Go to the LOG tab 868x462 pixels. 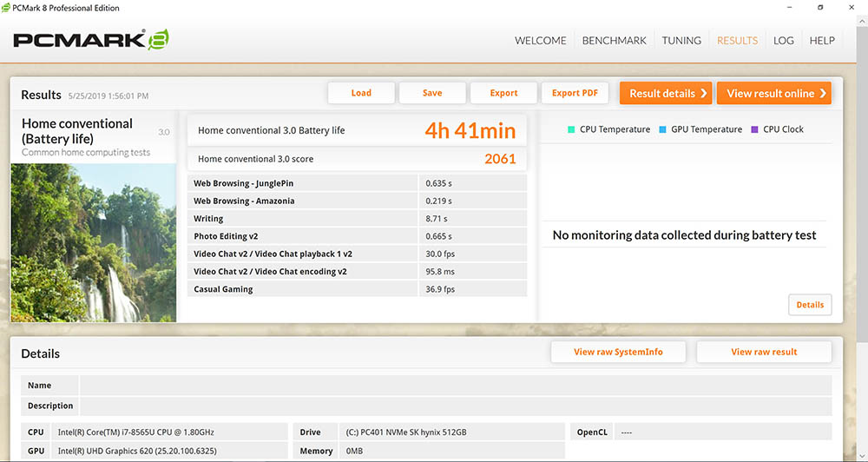[x=783, y=41]
